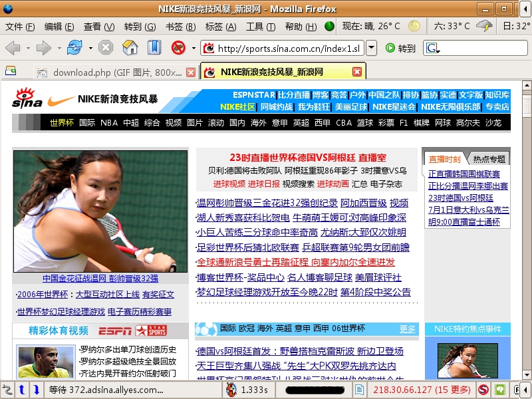Click the thunderstorm cloud forecast icon
The image size is (532, 399).
tap(484, 26)
